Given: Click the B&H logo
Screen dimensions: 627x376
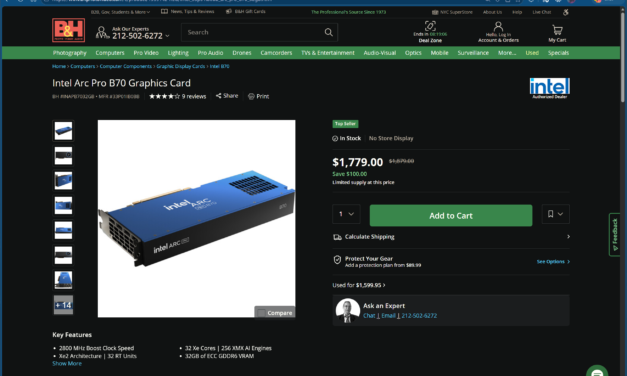Looking at the screenshot, I should (68, 30).
